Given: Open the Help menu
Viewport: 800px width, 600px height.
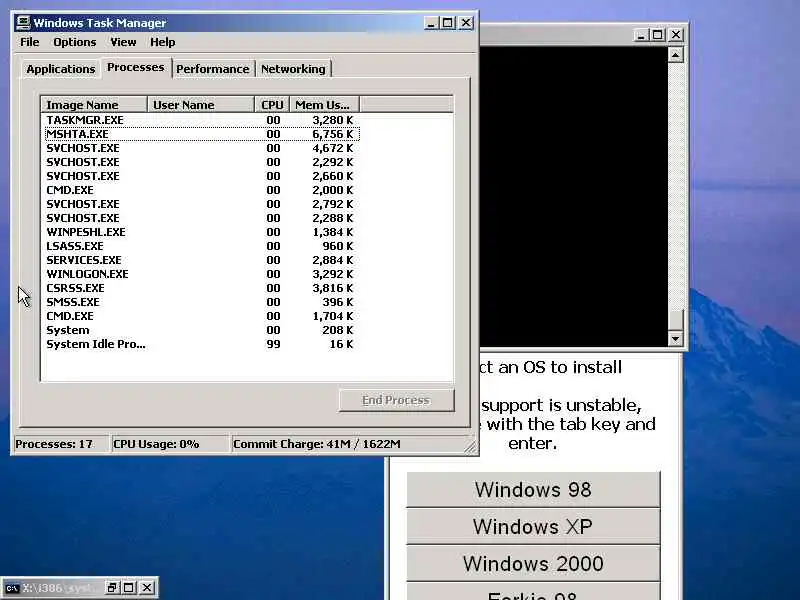Looking at the screenshot, I should click(x=162, y=42).
